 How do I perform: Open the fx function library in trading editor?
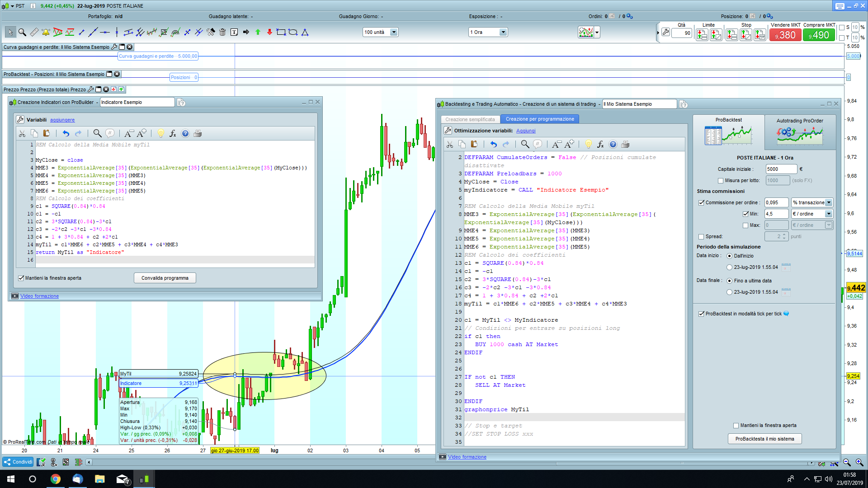pyautogui.click(x=600, y=144)
